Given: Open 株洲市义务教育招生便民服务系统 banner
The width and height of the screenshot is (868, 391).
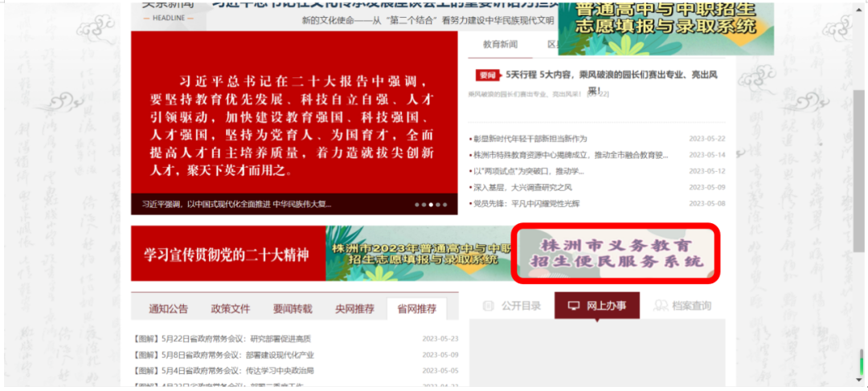Looking at the screenshot, I should click(x=615, y=253).
